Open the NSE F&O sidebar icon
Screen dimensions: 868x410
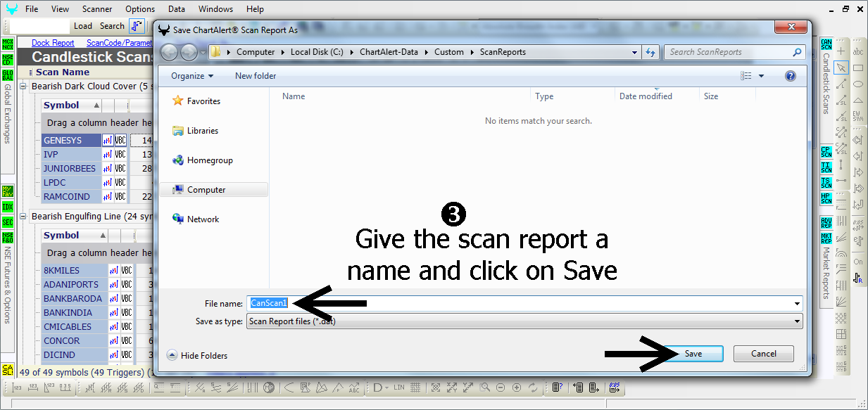click(x=8, y=238)
